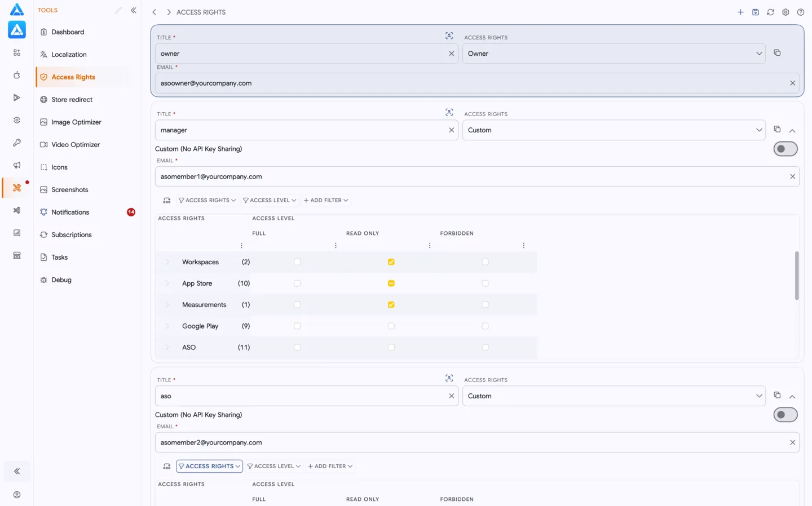
Task: Toggle aso's Custom (No API Key Sharing) switch
Action: (785, 415)
